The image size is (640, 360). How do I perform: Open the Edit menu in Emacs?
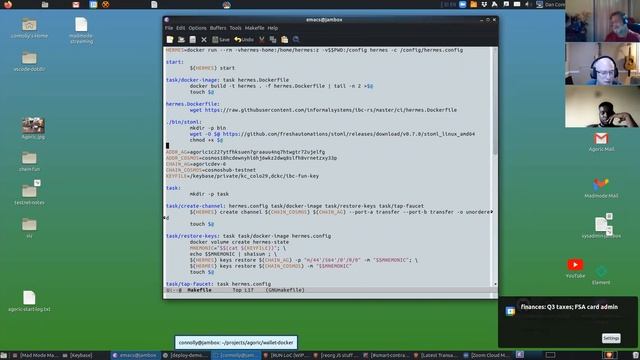coord(181,28)
